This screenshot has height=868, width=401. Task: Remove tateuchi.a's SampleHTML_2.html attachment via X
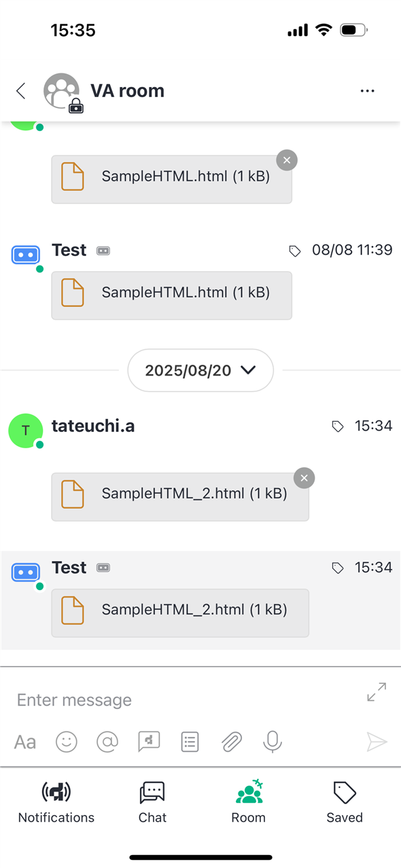tap(304, 478)
